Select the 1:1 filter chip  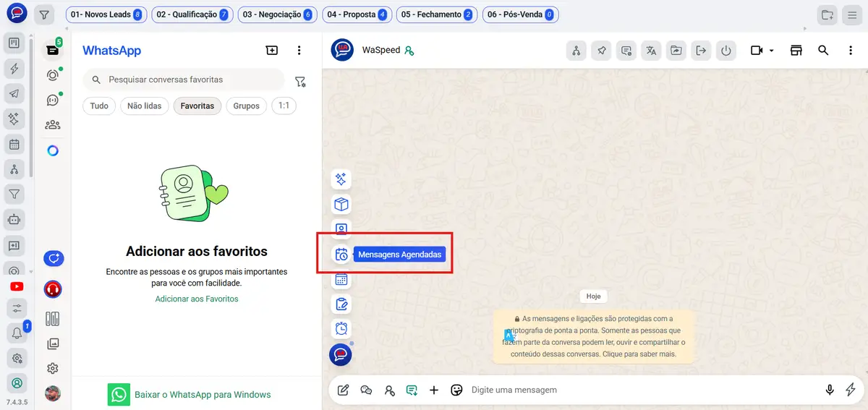[284, 106]
